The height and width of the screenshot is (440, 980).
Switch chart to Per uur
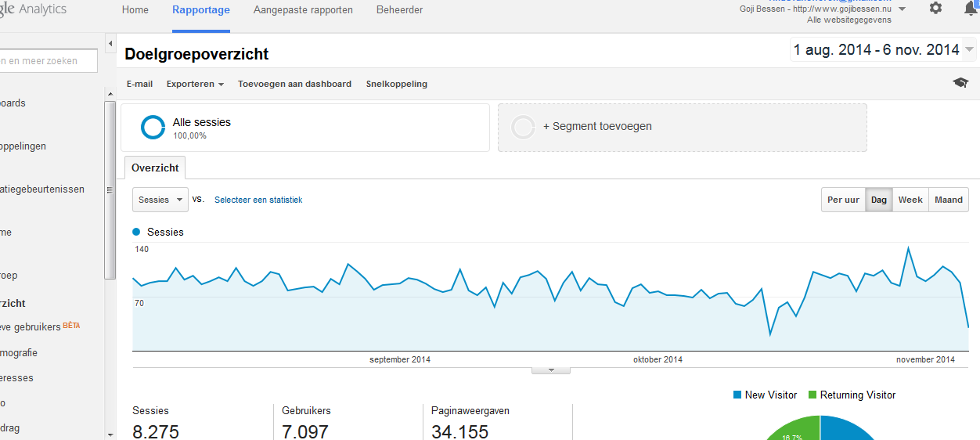[843, 200]
